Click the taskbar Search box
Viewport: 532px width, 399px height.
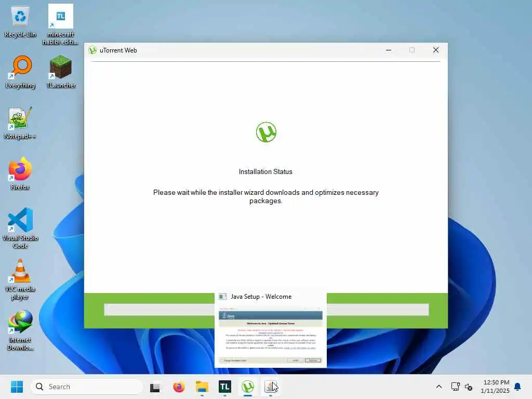click(87, 387)
